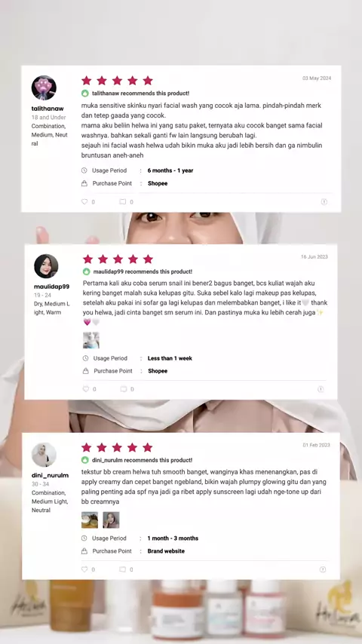Open comments on talithanaw's review
This screenshot has width=362, height=644.
click(x=122, y=201)
